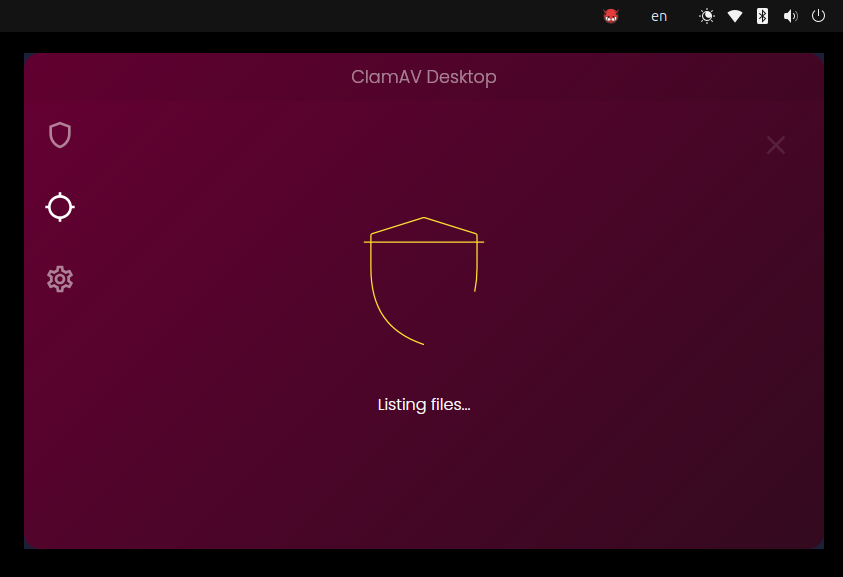Select the crosshair scan tab in sidebar
Viewport: 843px width, 577px height.
60,207
